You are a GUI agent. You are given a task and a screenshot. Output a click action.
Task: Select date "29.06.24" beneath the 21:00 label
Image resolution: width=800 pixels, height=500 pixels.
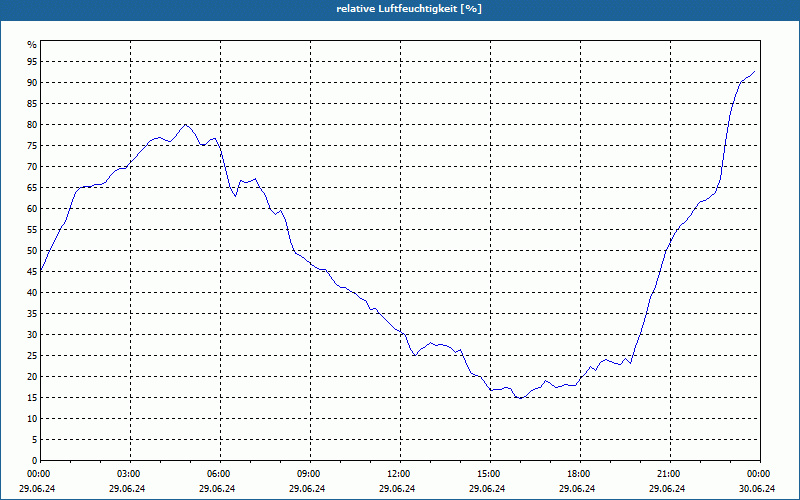coord(667,489)
